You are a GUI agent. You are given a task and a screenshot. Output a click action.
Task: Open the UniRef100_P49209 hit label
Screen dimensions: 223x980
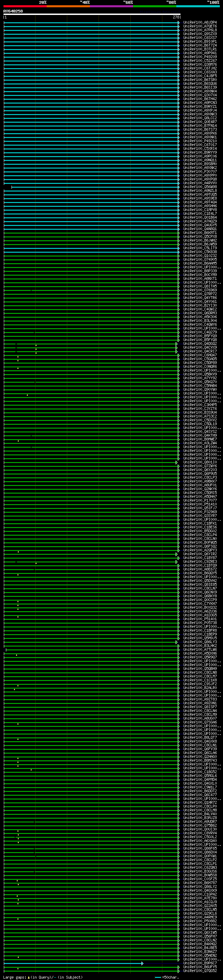tap(200, 57)
